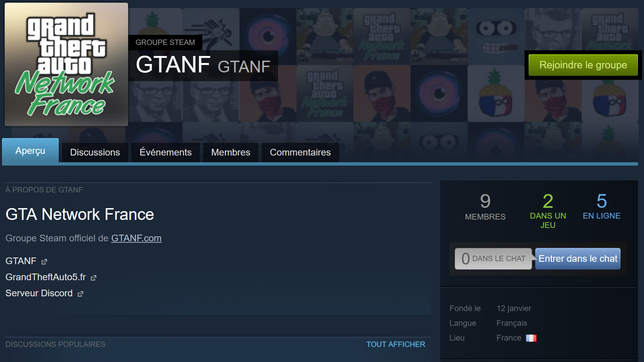The width and height of the screenshot is (644, 362).
Task: Click the external link icon beside GTANF
Action: (44, 262)
